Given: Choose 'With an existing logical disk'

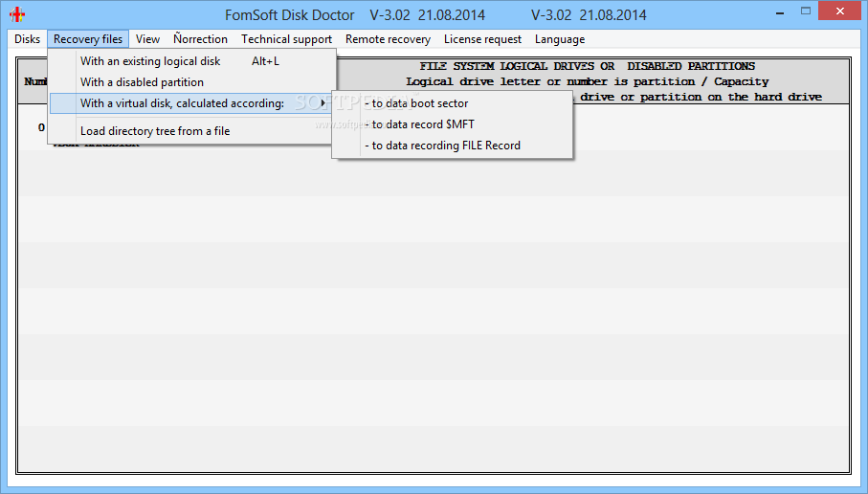Looking at the screenshot, I should (192, 61).
